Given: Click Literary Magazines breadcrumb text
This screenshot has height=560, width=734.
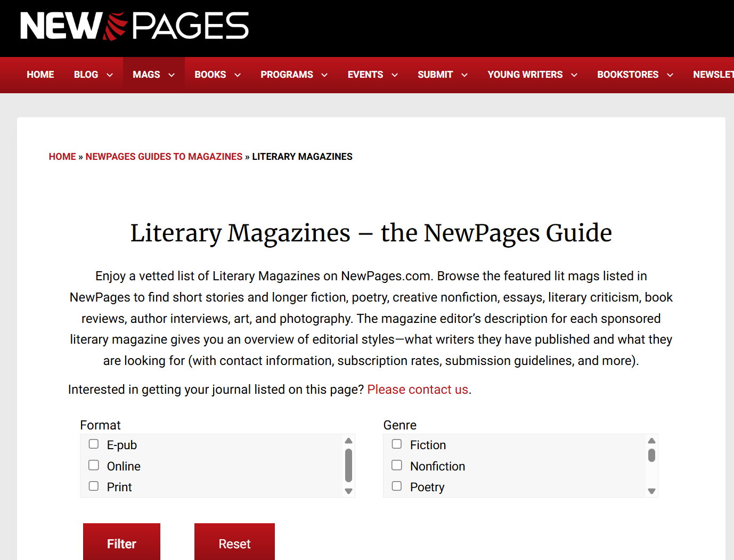Looking at the screenshot, I should pos(302,157).
